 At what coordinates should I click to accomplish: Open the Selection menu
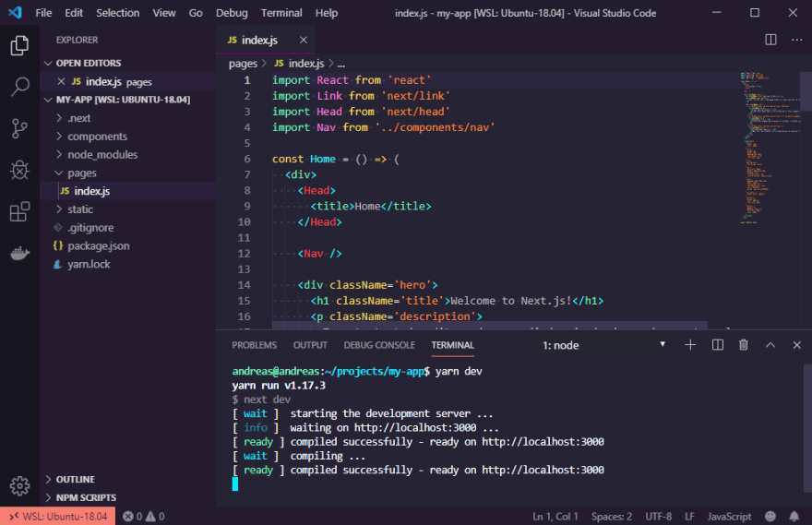pos(117,13)
